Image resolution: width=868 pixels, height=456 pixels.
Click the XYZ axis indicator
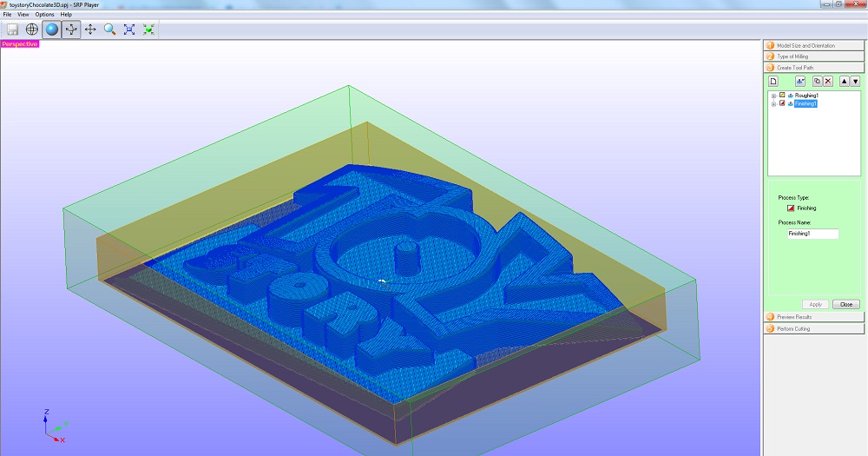click(x=54, y=426)
